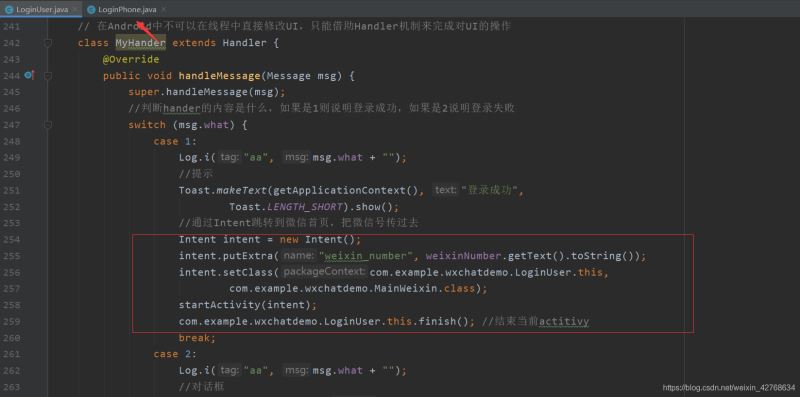800x397 pixels.
Task: Click the 'case 1:' label
Action: (x=175, y=141)
